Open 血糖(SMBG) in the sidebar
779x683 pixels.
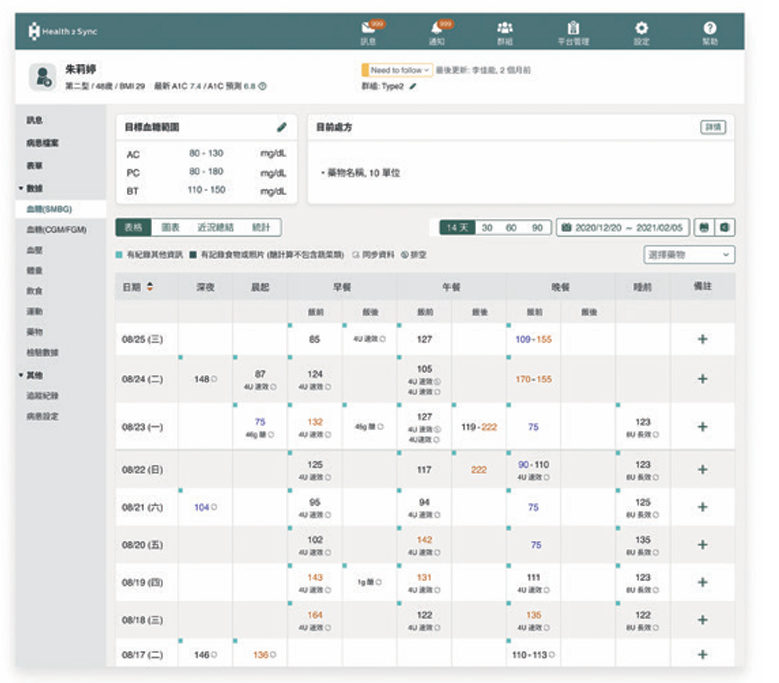61,209
